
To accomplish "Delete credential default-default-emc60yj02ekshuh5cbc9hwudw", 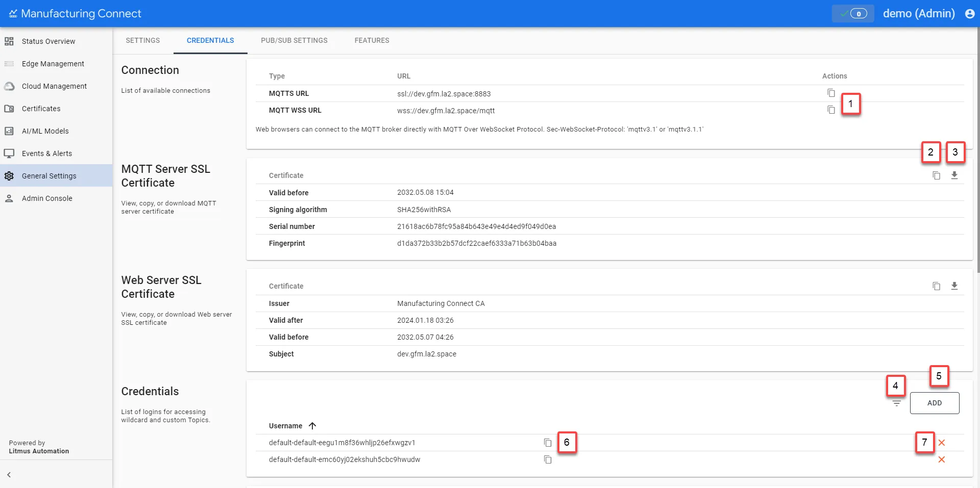I will pos(942,459).
